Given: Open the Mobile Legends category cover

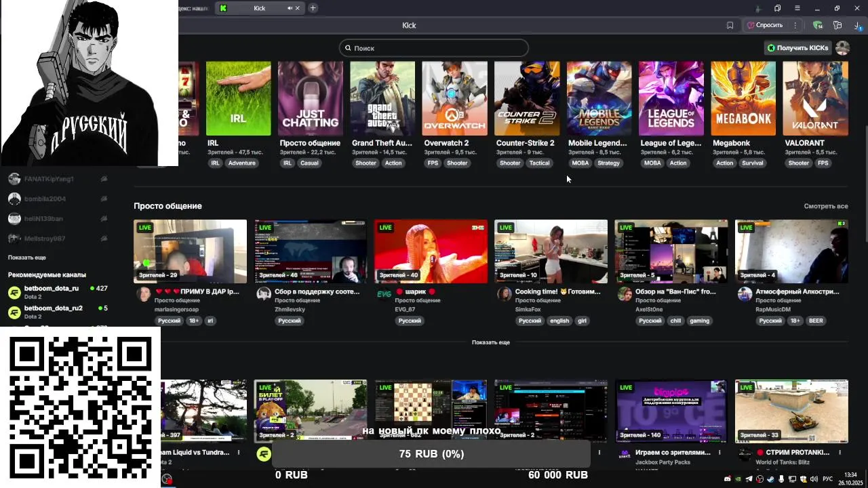Looking at the screenshot, I should (x=599, y=98).
